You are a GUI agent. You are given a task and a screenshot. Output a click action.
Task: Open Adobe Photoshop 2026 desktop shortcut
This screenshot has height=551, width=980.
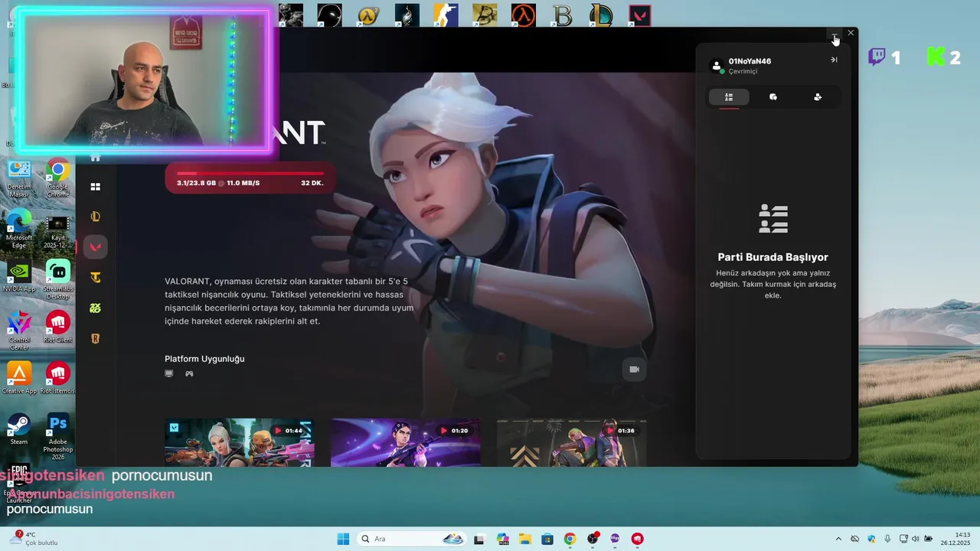pyautogui.click(x=58, y=436)
